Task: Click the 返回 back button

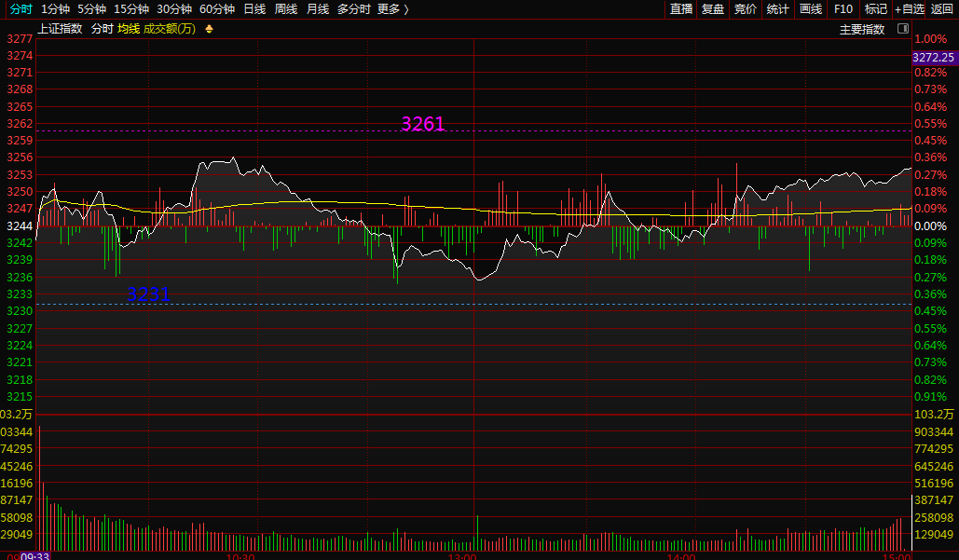Action: (x=942, y=8)
